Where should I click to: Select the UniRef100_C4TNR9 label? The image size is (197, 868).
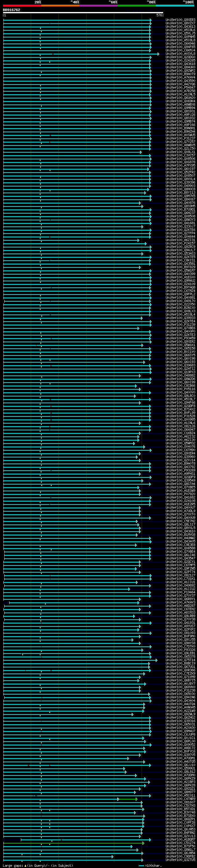[180, 799]
